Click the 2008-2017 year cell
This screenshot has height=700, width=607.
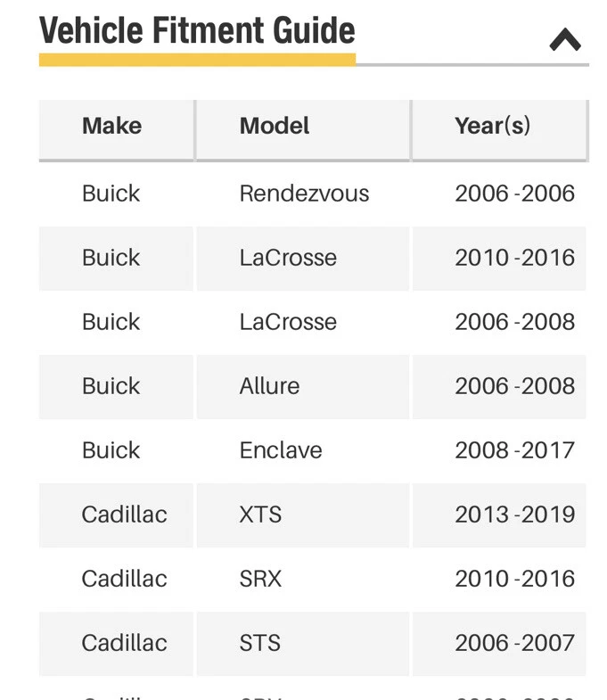(514, 450)
